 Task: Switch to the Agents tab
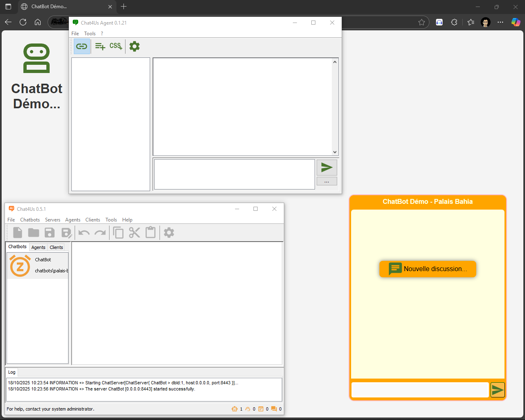pyautogui.click(x=38, y=247)
